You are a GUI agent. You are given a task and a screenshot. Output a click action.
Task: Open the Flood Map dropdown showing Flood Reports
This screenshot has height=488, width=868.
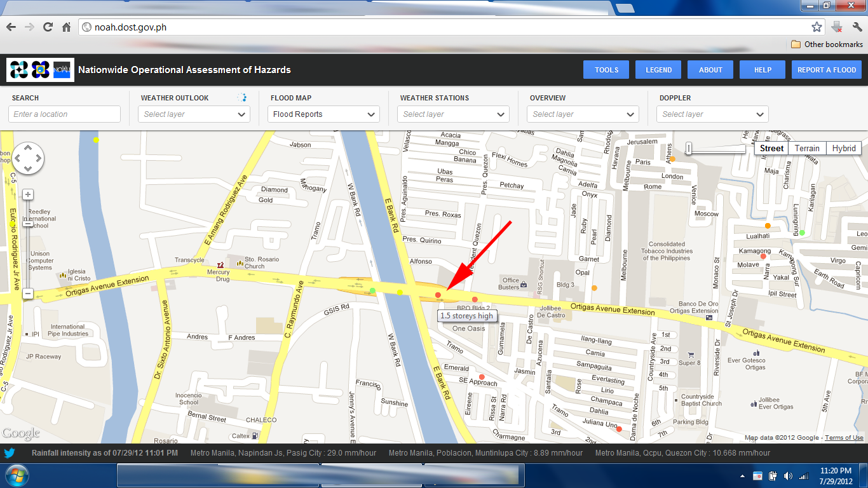click(323, 114)
